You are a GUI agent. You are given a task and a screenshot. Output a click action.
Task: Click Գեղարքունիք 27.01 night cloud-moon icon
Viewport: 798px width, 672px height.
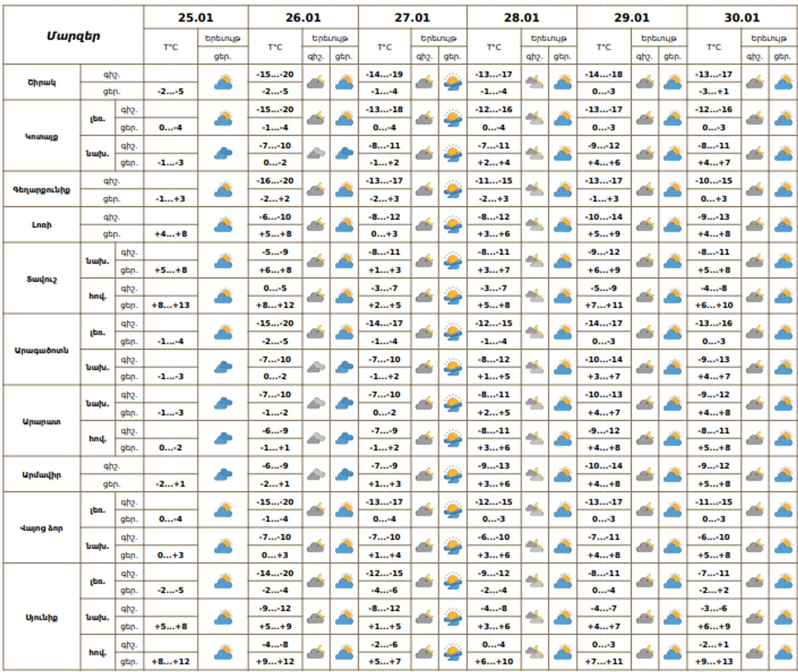coord(425,190)
